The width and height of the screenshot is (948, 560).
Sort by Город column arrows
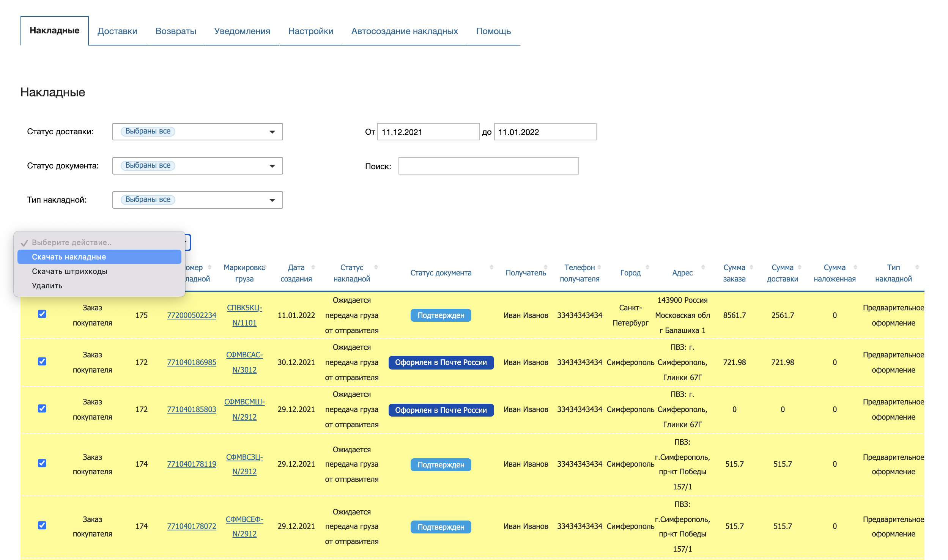(x=647, y=267)
